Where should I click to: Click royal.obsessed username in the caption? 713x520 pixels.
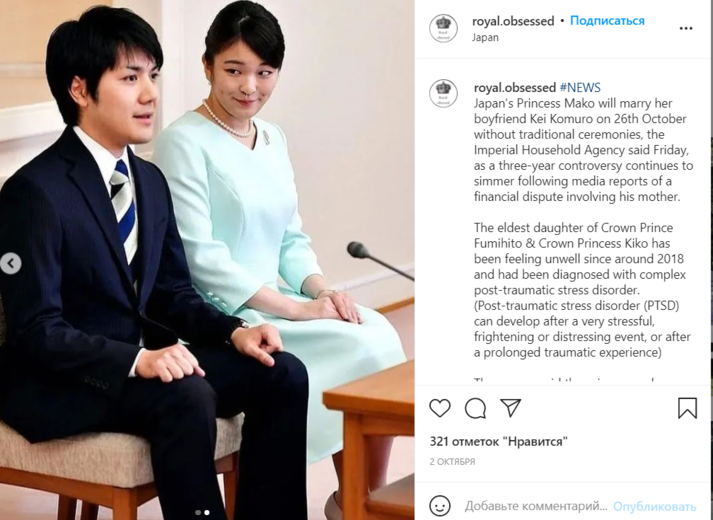(x=515, y=87)
